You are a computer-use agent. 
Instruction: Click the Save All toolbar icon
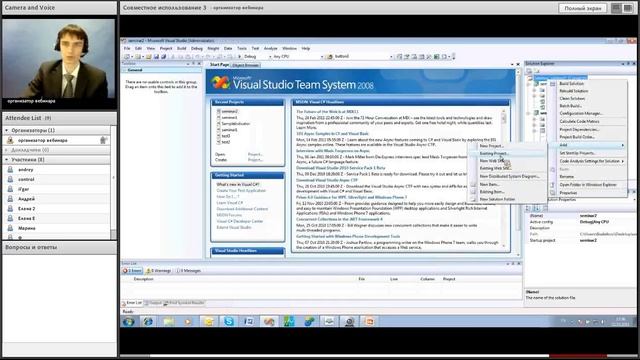pyautogui.click(x=163, y=57)
